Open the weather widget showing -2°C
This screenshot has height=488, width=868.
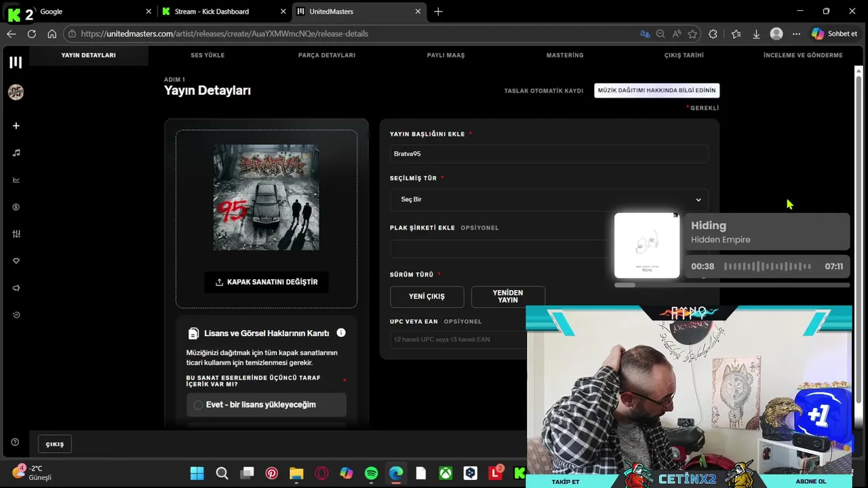pyautogui.click(x=33, y=472)
